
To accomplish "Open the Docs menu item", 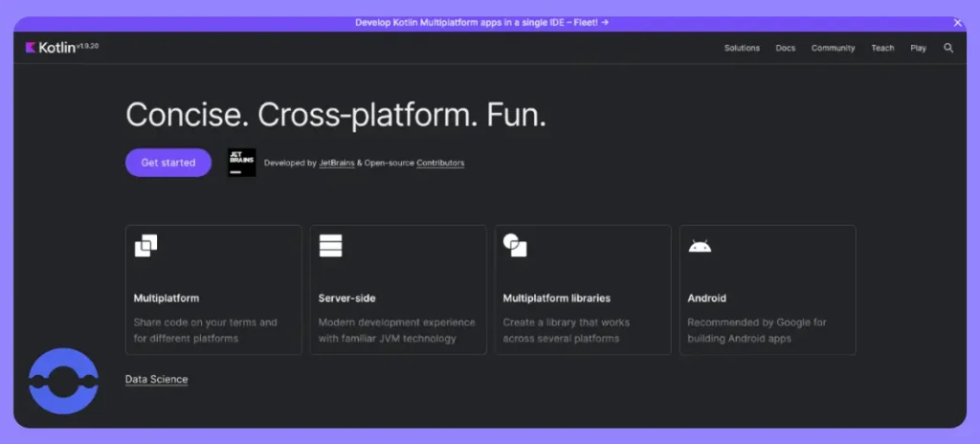I will tap(786, 48).
